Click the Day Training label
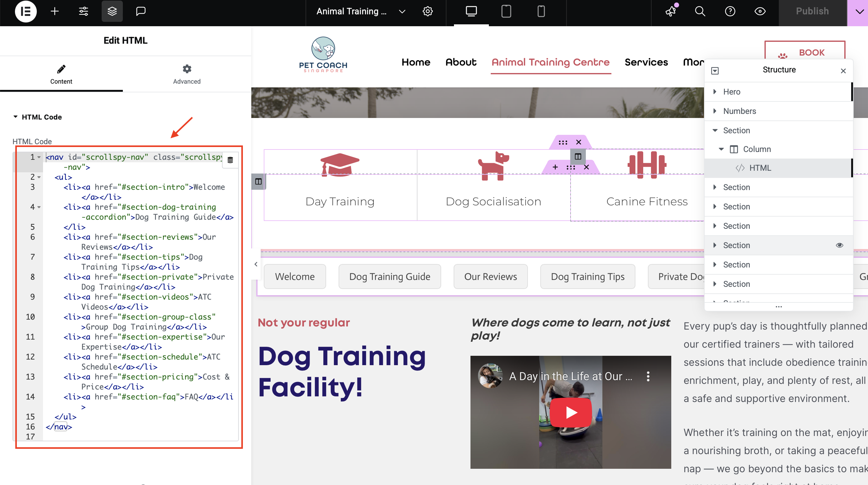The height and width of the screenshot is (485, 868). (x=340, y=201)
